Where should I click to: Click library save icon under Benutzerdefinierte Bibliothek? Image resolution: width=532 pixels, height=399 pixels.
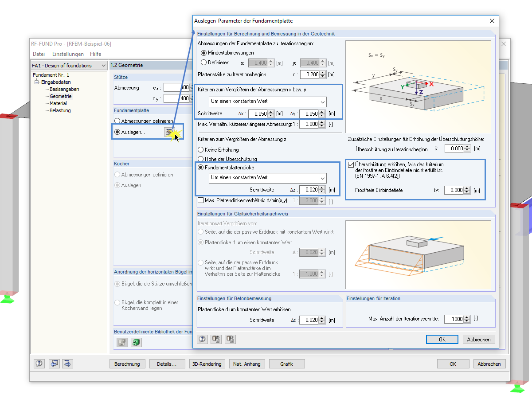pyautogui.click(x=122, y=342)
